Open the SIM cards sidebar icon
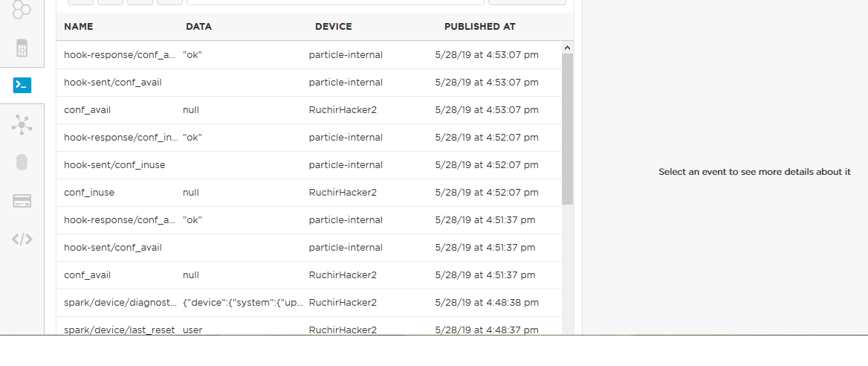The width and height of the screenshot is (868, 366). pos(22,49)
